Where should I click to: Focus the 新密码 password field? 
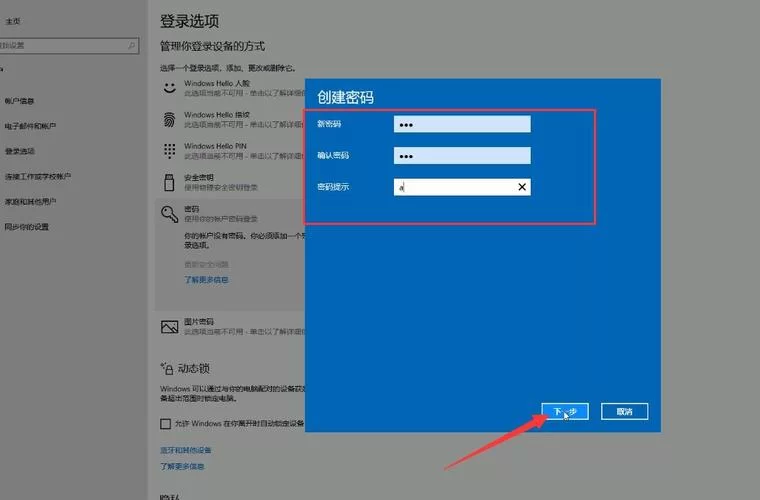(x=462, y=124)
